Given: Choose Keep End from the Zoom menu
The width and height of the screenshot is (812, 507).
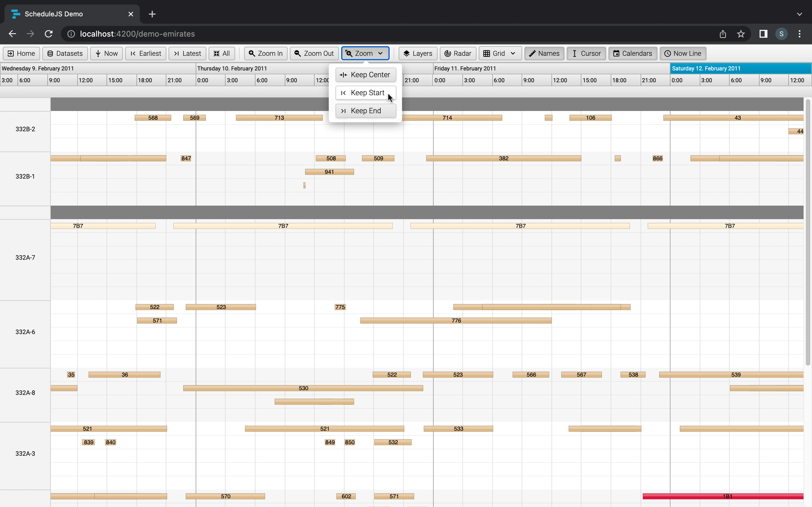Looking at the screenshot, I should [x=365, y=111].
